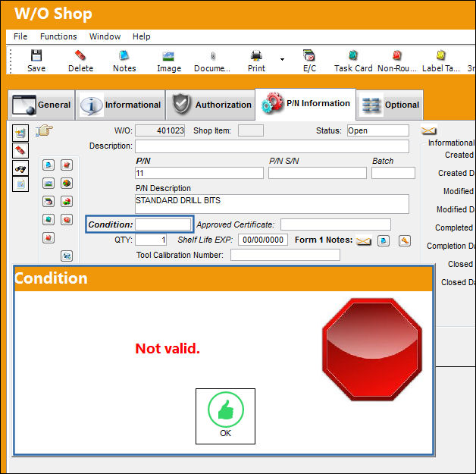This screenshot has width=476, height=474.
Task: Click the Shop Item field
Action: tap(250, 130)
